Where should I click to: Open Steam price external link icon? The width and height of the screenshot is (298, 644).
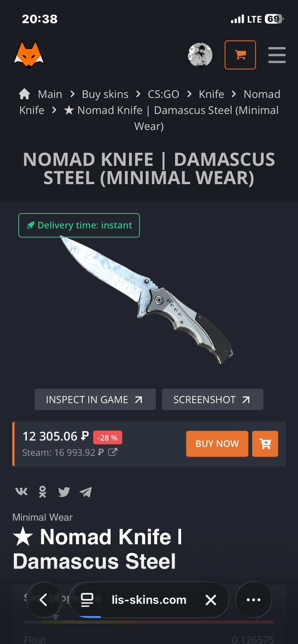coord(113,452)
